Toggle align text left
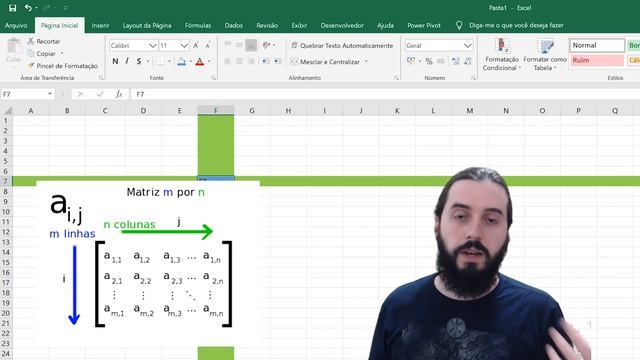Screen dimensions: 640x360 [228, 61]
